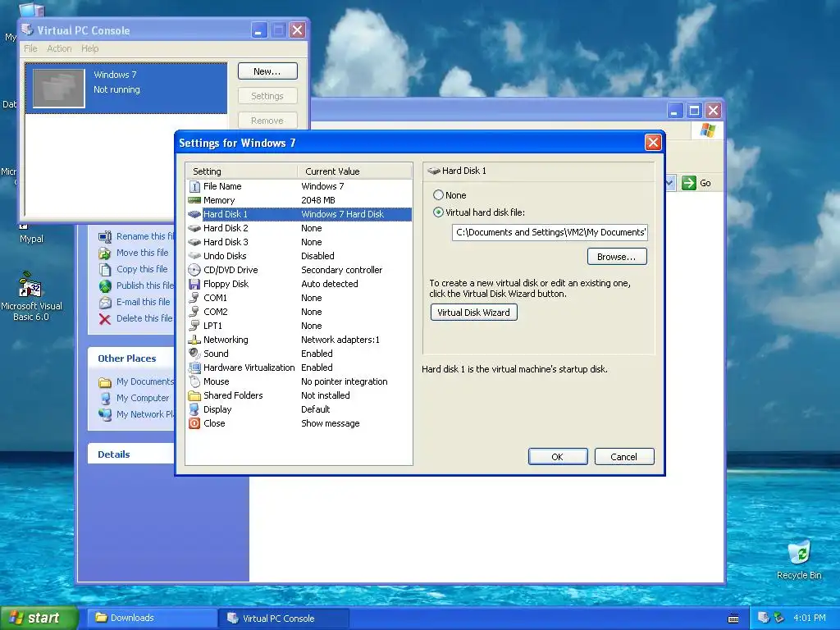Click the Shared Folders folder icon
The height and width of the screenshot is (630, 840).
194,396
